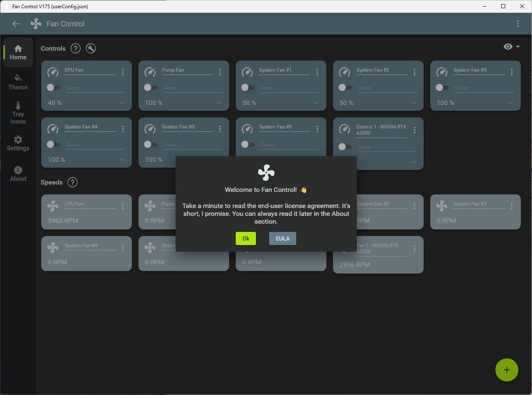
Task: Open Control 1 NVIDIA card options menu
Action: (x=415, y=130)
